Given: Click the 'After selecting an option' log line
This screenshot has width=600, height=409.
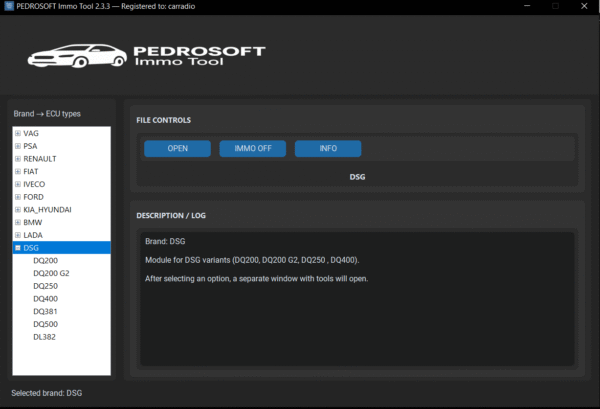Looking at the screenshot, I should (256, 279).
